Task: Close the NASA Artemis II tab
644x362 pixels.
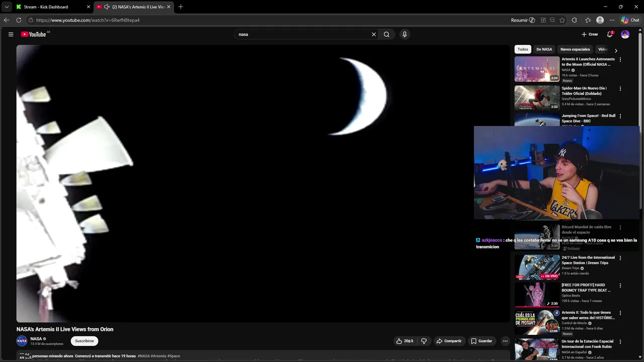Action: coord(169,7)
